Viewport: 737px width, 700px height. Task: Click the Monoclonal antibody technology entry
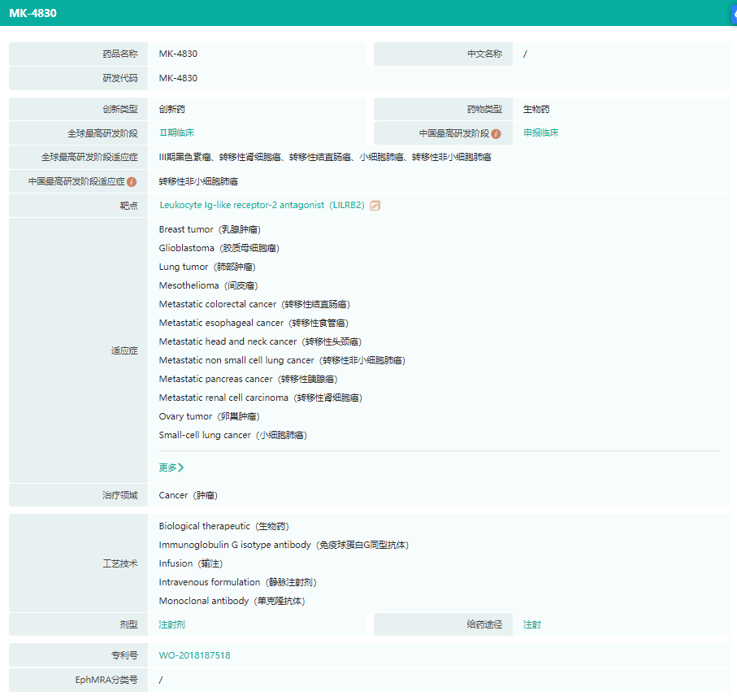pyautogui.click(x=232, y=601)
